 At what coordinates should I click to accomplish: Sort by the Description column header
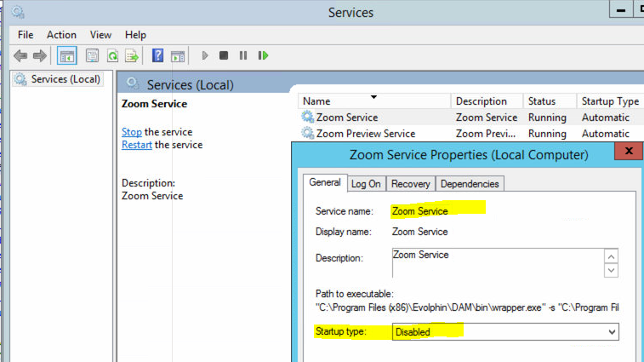click(x=487, y=101)
